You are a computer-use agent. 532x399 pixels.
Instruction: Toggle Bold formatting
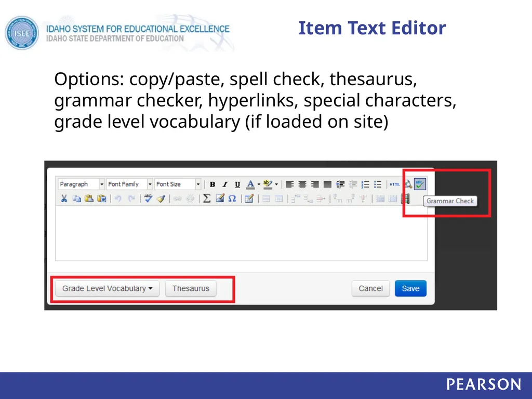coord(212,184)
